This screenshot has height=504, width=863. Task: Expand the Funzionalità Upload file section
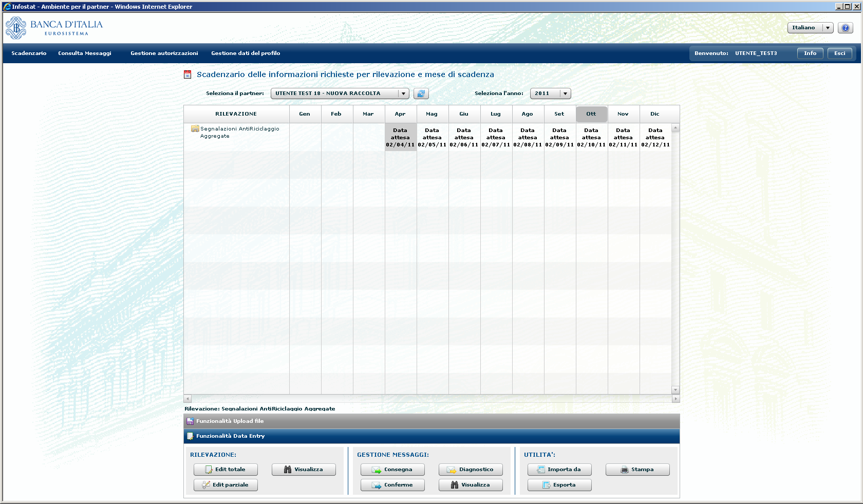click(x=431, y=421)
